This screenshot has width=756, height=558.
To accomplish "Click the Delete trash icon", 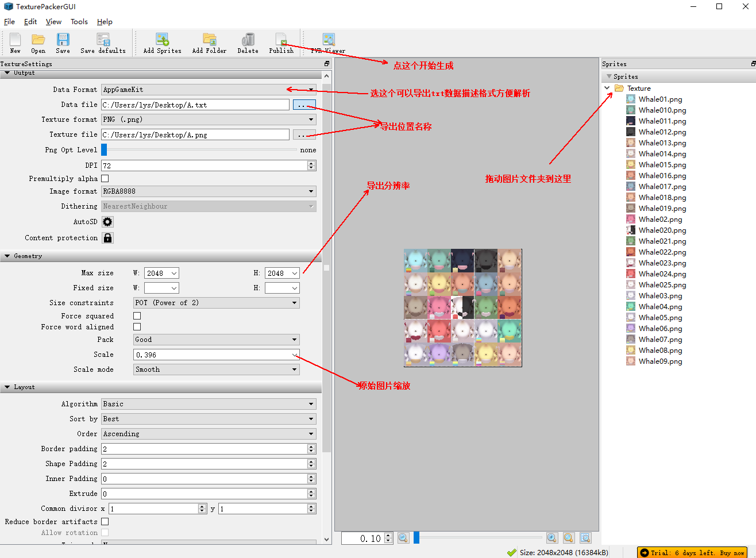I will (x=248, y=43).
